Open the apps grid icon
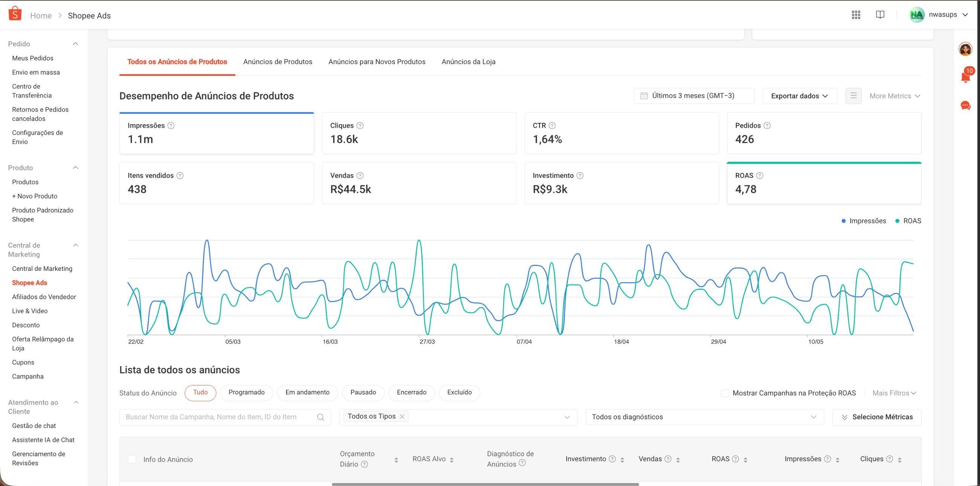980x486 pixels. 856,15
